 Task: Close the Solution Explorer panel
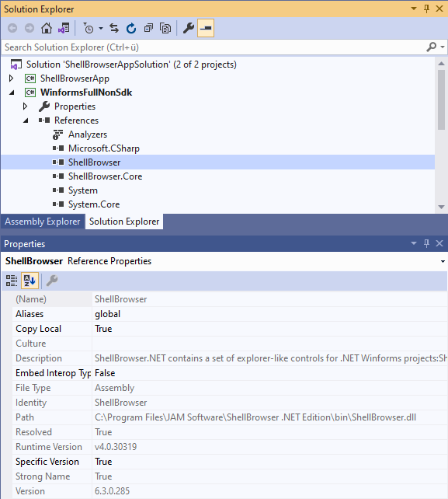pyautogui.click(x=439, y=9)
